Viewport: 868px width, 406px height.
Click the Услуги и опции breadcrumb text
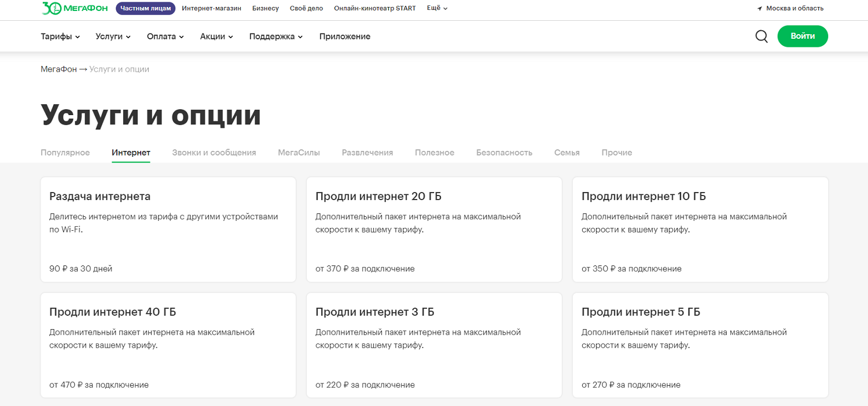pyautogui.click(x=120, y=69)
